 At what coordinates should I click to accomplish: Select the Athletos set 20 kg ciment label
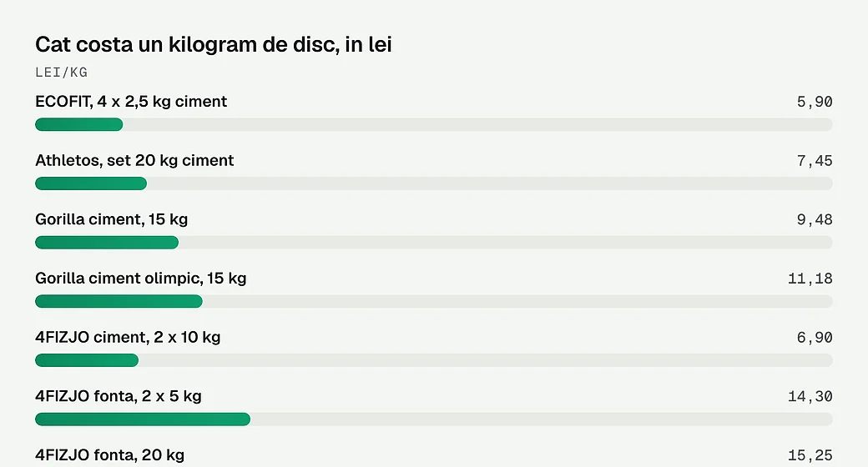134,160
